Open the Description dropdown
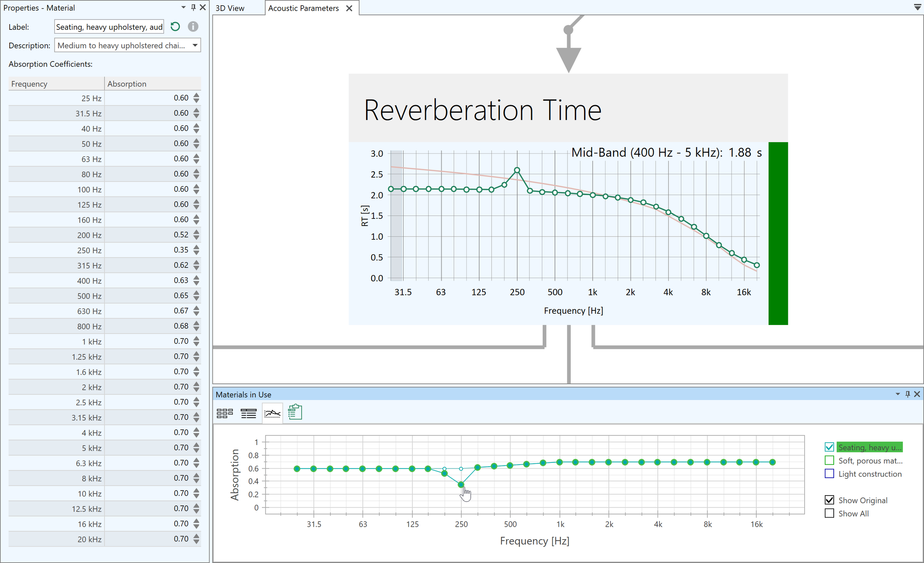 pyautogui.click(x=195, y=45)
